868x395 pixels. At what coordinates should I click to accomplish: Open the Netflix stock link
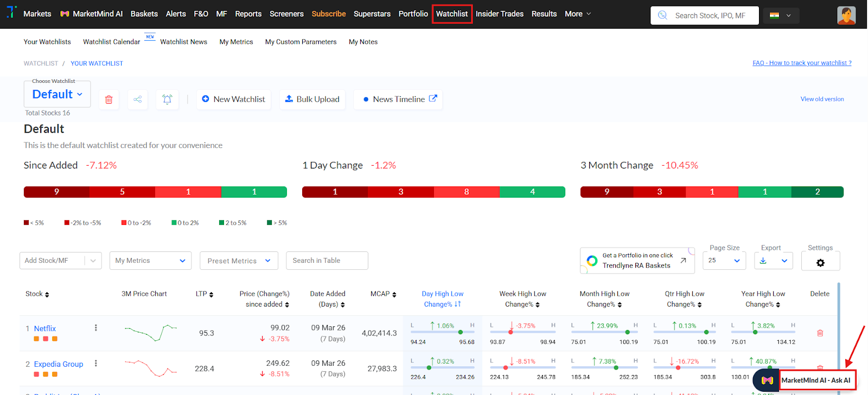(x=45, y=328)
